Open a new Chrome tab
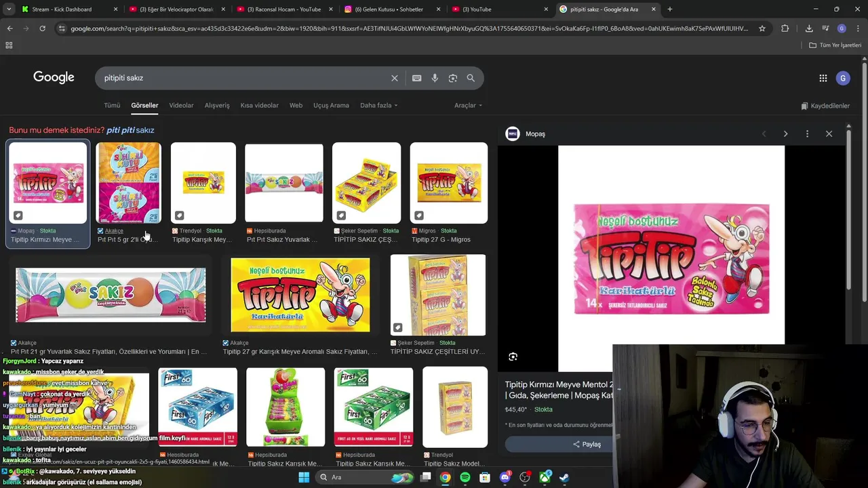The height and width of the screenshot is (488, 868). click(670, 9)
